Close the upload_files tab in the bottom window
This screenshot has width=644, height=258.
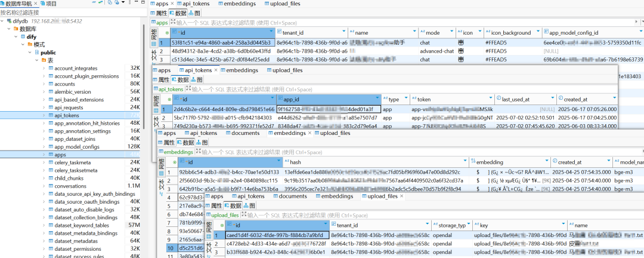point(401,196)
